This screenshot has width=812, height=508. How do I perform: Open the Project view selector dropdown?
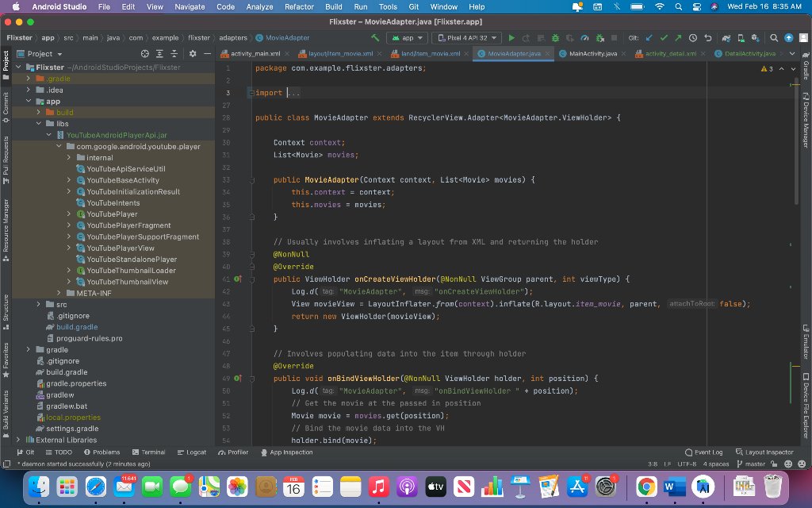pos(40,54)
